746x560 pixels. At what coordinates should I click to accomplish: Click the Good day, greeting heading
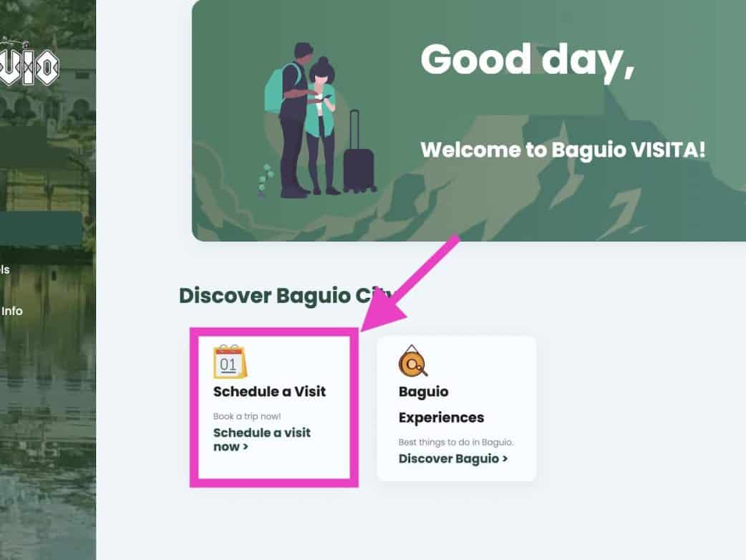(x=528, y=60)
